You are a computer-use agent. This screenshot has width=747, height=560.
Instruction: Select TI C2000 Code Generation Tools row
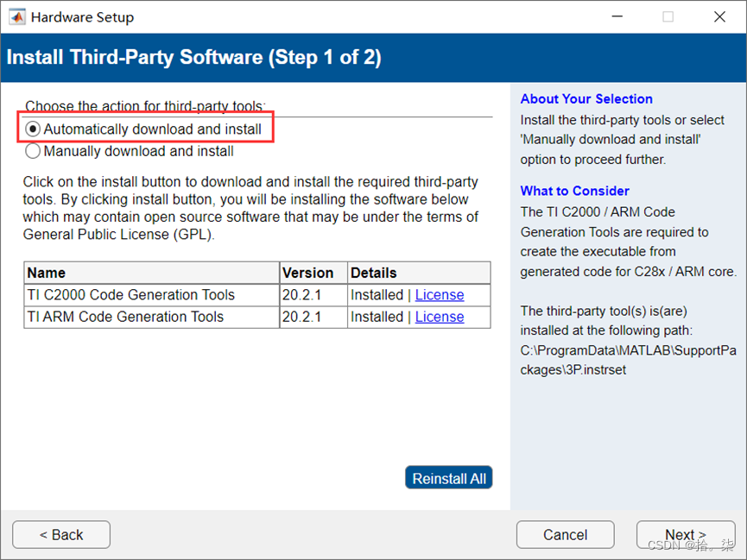(x=257, y=295)
